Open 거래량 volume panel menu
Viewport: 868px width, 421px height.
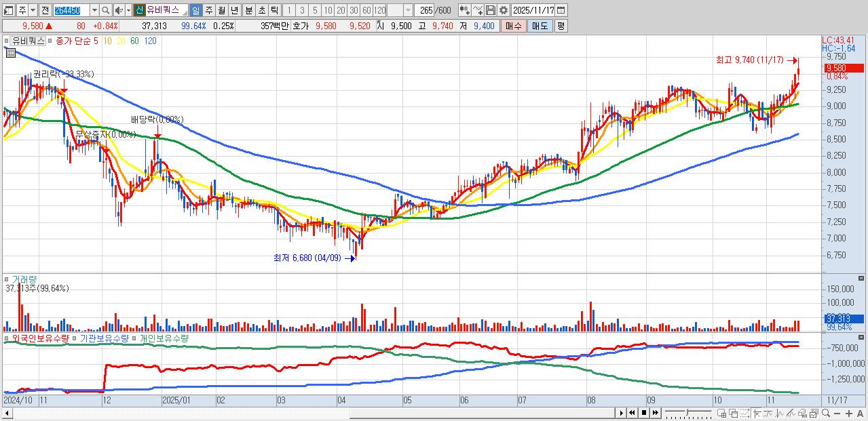pos(7,279)
